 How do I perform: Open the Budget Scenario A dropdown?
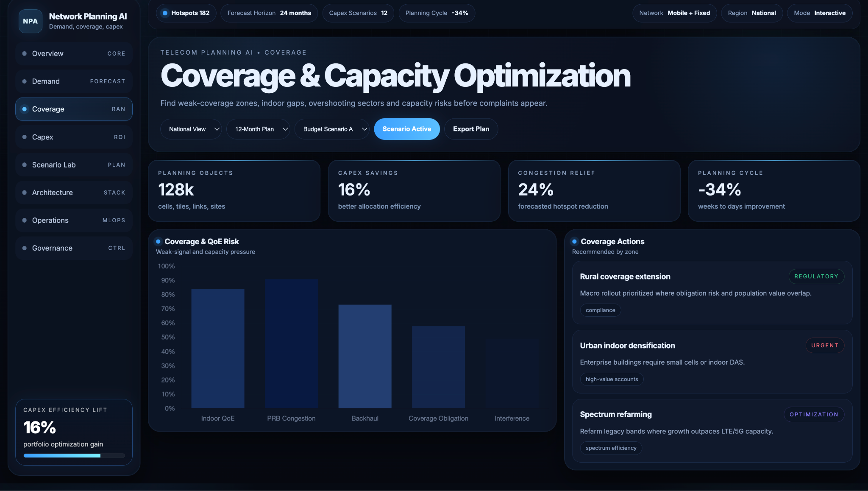[331, 129]
